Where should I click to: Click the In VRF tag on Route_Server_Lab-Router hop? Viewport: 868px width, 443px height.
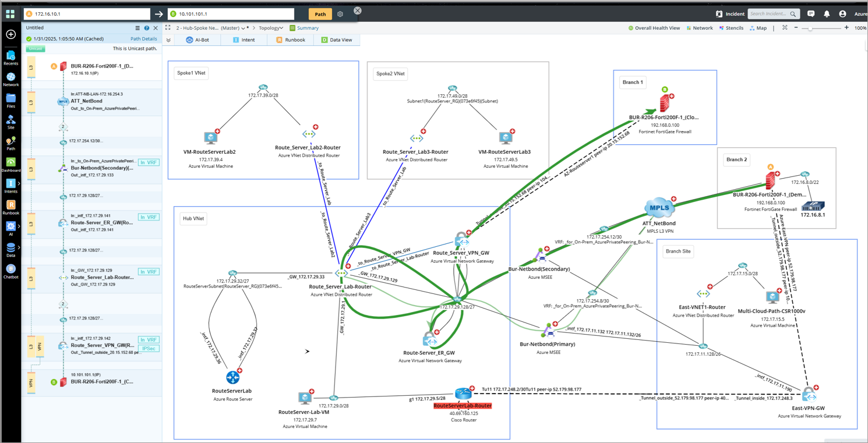[x=149, y=272]
